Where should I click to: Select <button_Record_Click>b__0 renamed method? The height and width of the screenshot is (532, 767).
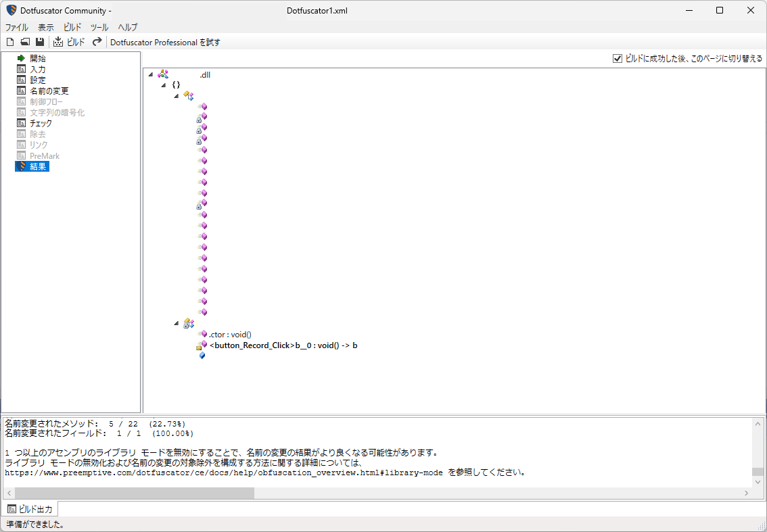(x=283, y=345)
